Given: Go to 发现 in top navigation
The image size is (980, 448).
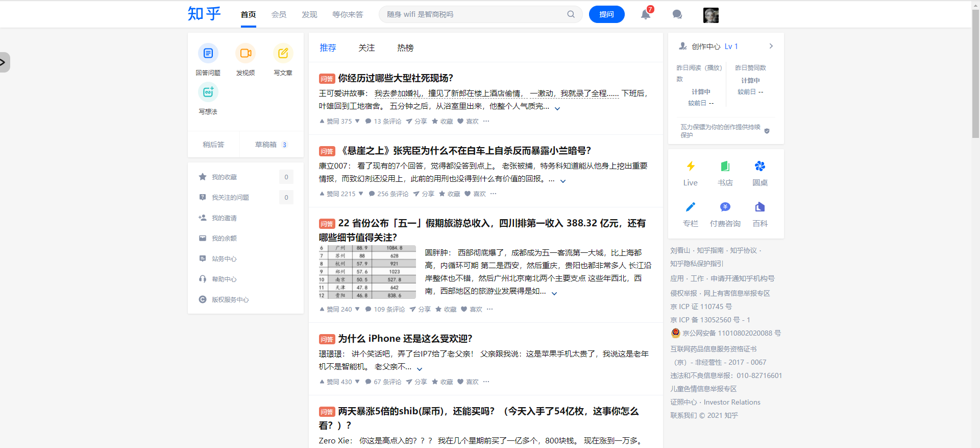Looking at the screenshot, I should tap(309, 14).
